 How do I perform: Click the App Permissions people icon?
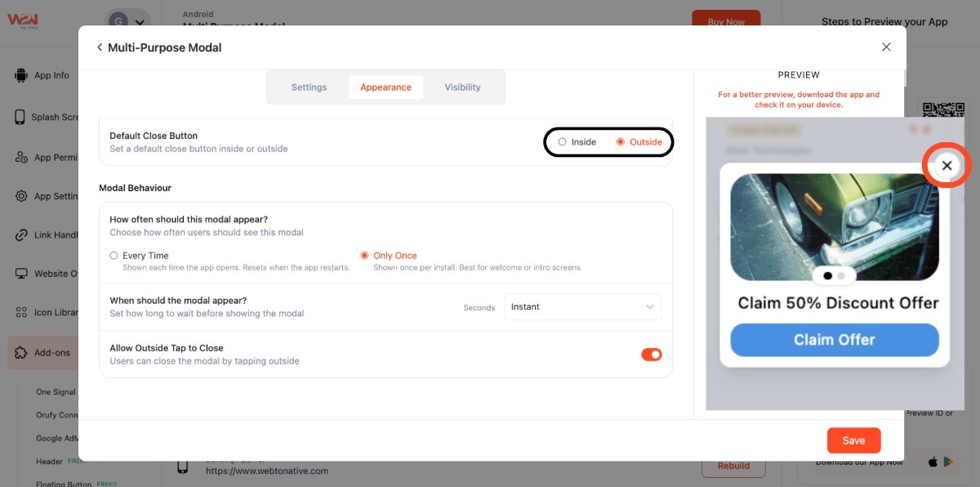tap(21, 158)
